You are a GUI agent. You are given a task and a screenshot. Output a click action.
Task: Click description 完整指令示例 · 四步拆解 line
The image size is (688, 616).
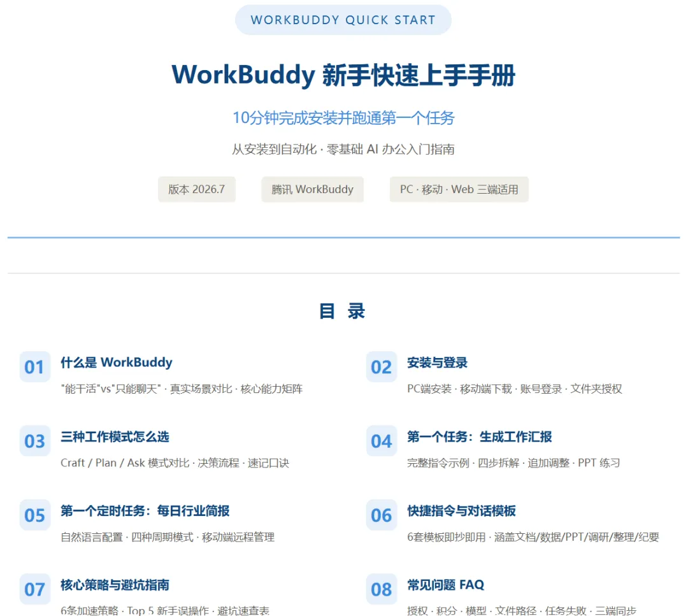pos(513,463)
